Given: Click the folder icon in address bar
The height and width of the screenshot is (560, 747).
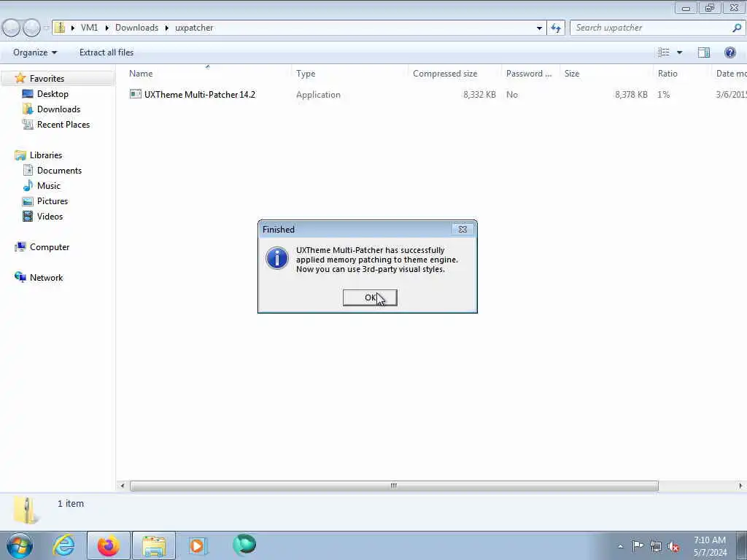Looking at the screenshot, I should [60, 28].
